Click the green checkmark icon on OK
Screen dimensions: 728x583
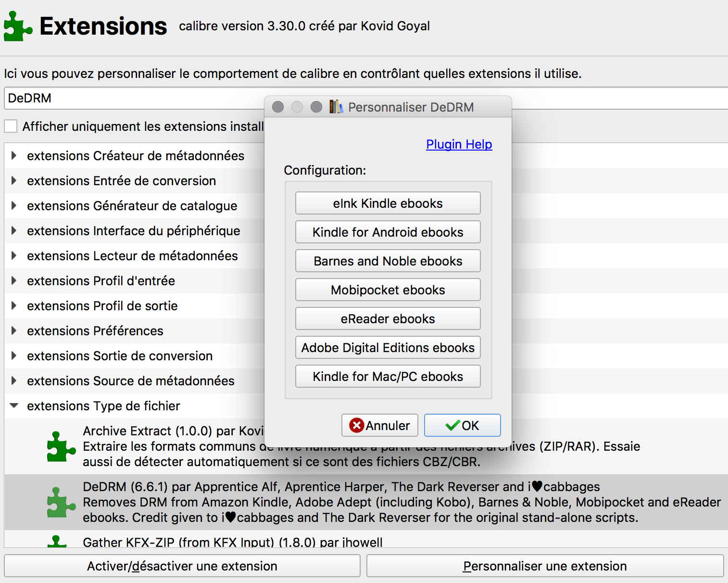pos(452,425)
